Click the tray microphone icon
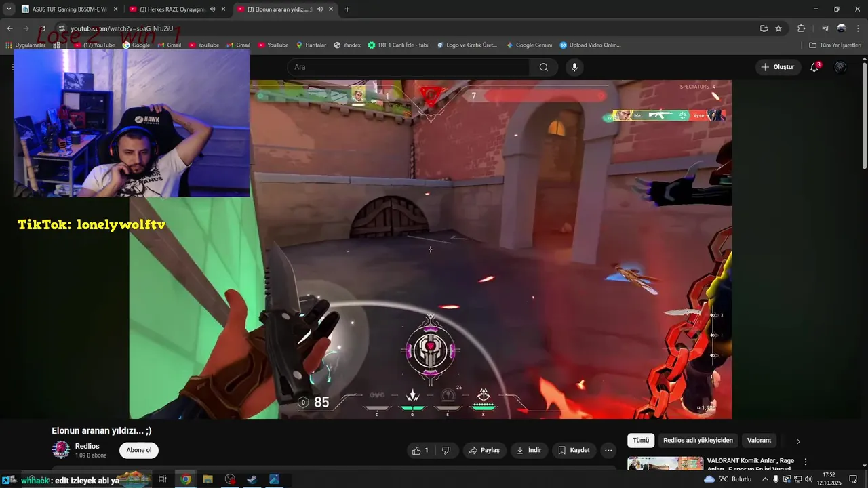Image resolution: width=868 pixels, height=488 pixels. 776,479
